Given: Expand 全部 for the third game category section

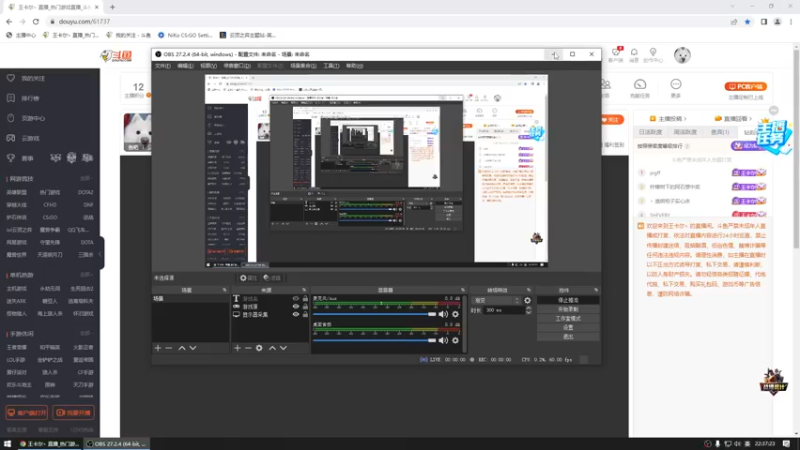Looking at the screenshot, I should (x=86, y=334).
